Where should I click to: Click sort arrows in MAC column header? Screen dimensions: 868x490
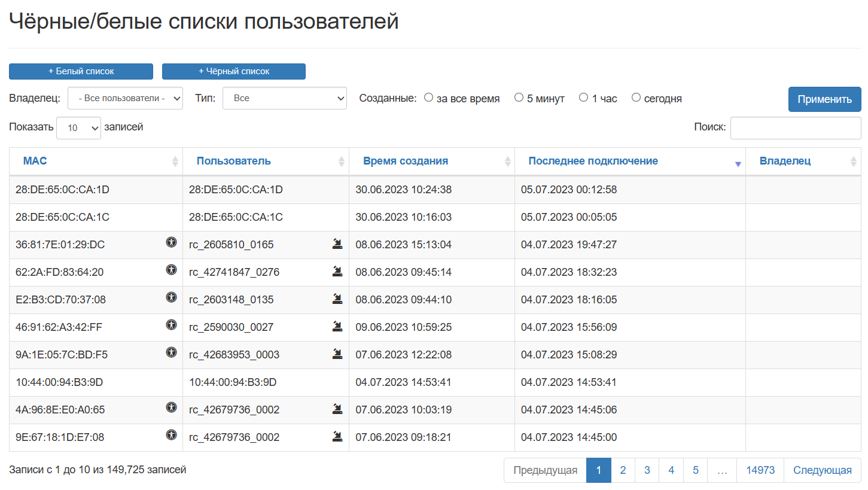click(x=175, y=162)
